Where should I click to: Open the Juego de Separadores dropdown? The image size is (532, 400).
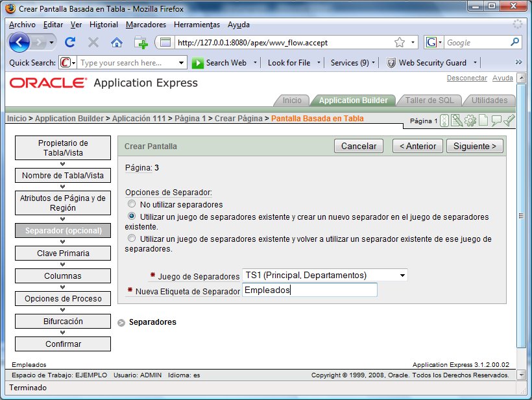324,275
